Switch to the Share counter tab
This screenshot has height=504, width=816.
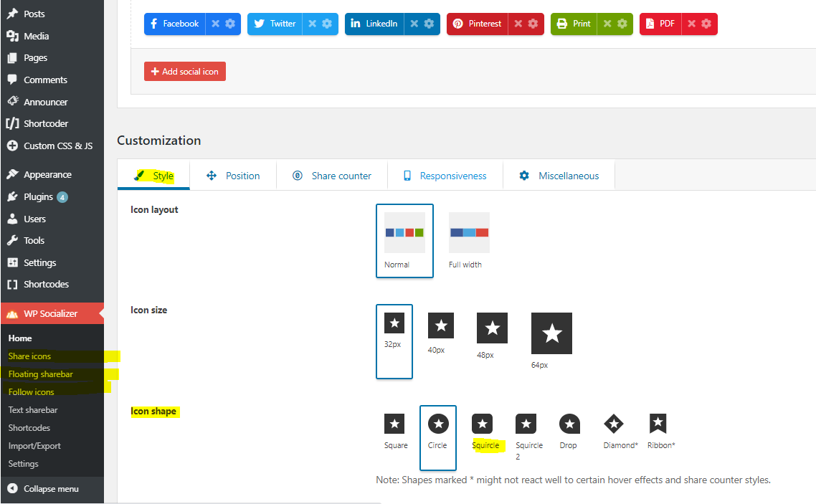(x=332, y=176)
